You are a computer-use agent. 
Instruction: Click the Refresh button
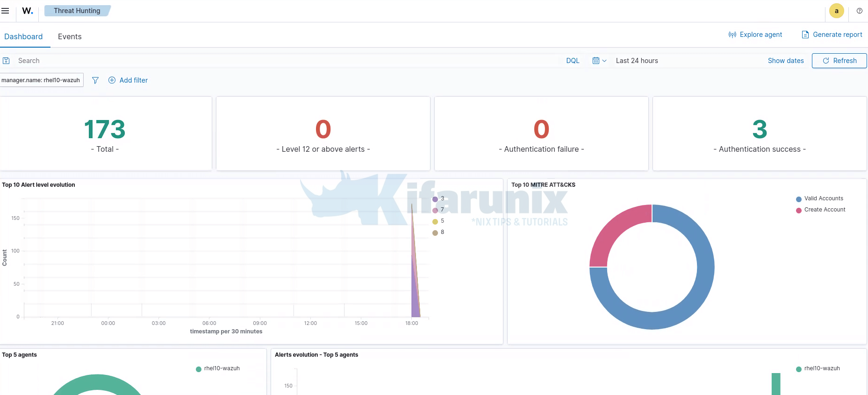click(839, 61)
